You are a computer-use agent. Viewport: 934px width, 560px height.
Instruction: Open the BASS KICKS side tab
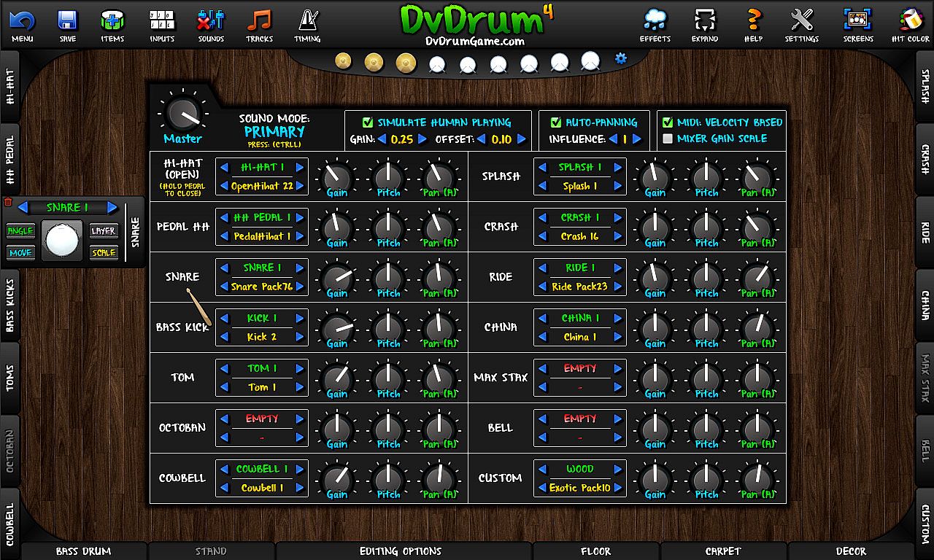coord(9,306)
